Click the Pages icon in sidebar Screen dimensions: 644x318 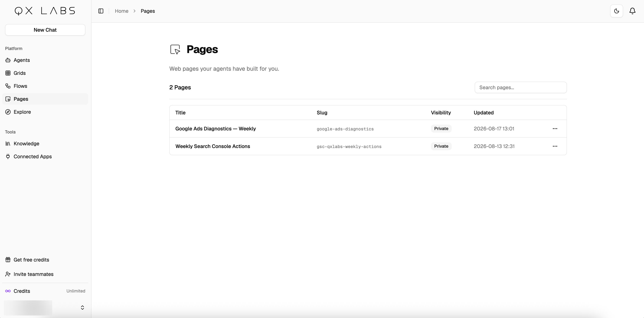(x=8, y=99)
